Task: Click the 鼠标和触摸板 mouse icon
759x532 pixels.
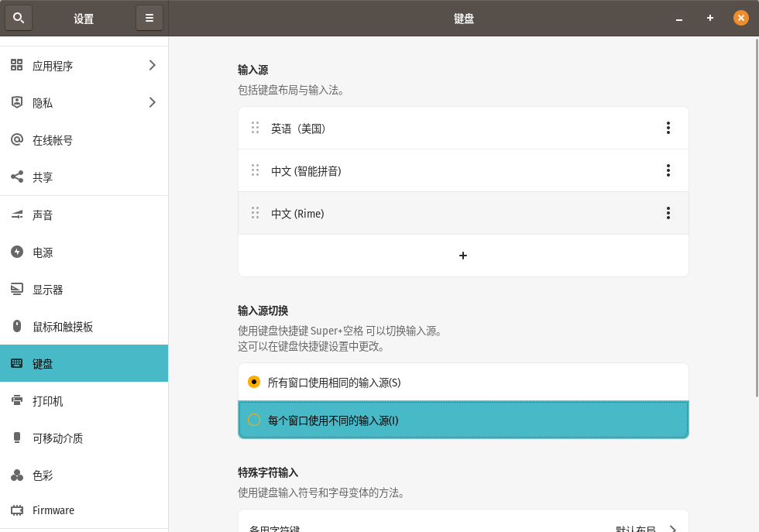Action: pos(17,326)
